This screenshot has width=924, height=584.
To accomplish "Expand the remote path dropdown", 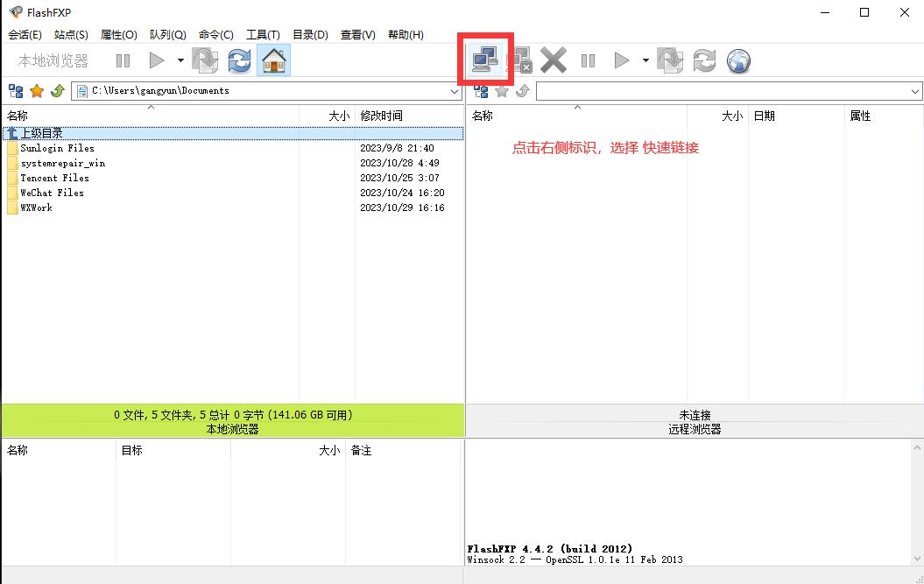I will coord(914,91).
